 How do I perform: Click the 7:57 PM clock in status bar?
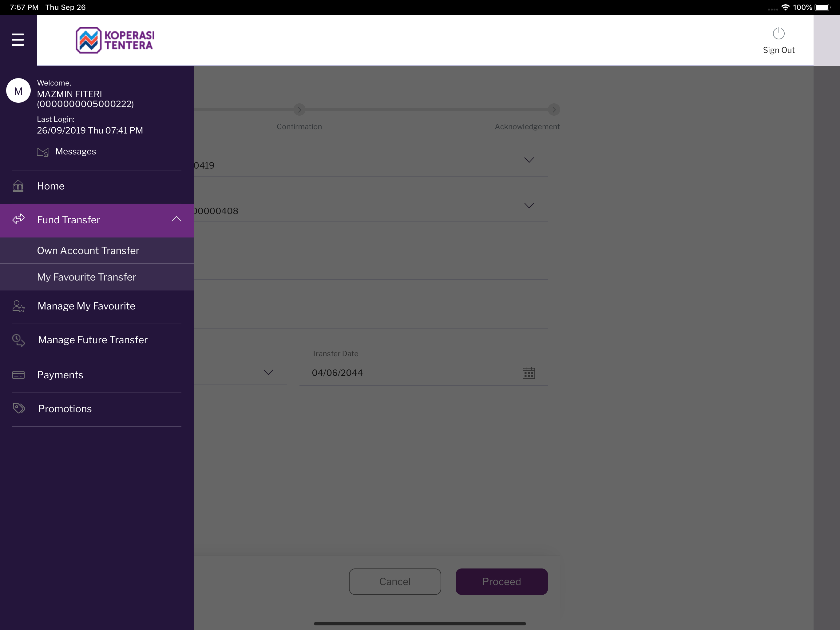tap(24, 7)
